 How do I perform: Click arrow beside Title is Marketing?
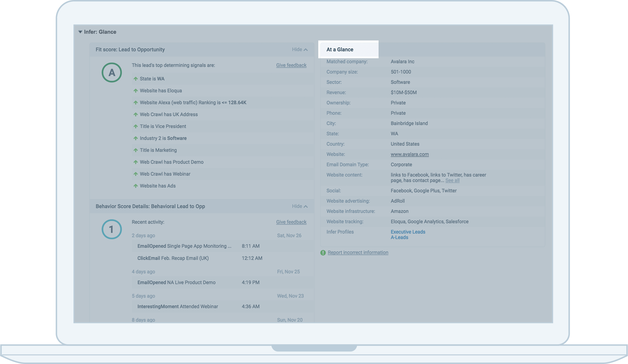coord(135,150)
